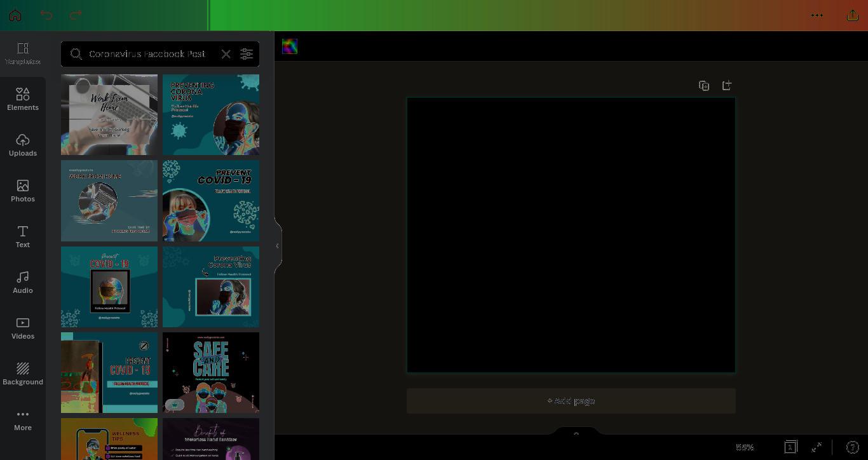Select the Wellness Tips template

[109, 439]
